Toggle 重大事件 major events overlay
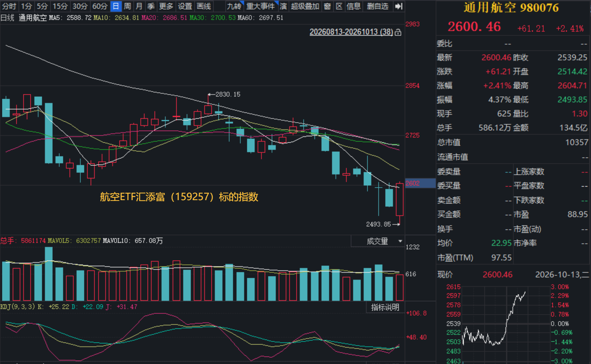This screenshot has height=364, width=591. (x=261, y=6)
